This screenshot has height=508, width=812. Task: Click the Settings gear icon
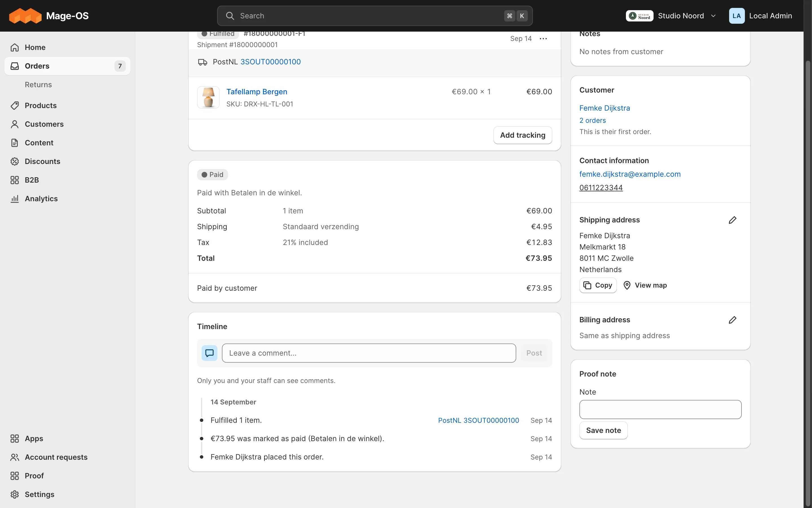click(x=14, y=494)
